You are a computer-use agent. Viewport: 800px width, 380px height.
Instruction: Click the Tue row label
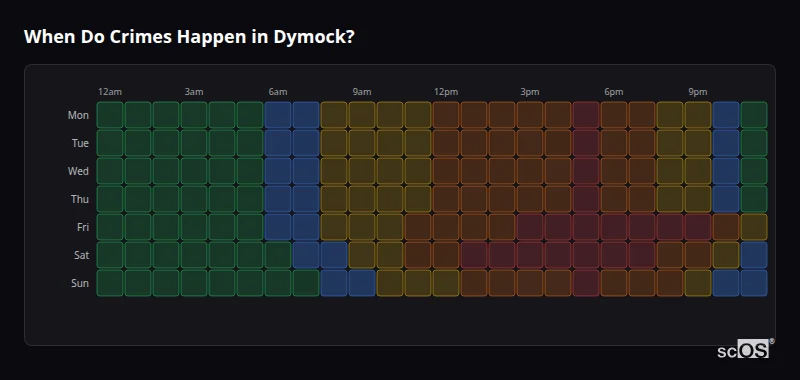(80, 143)
